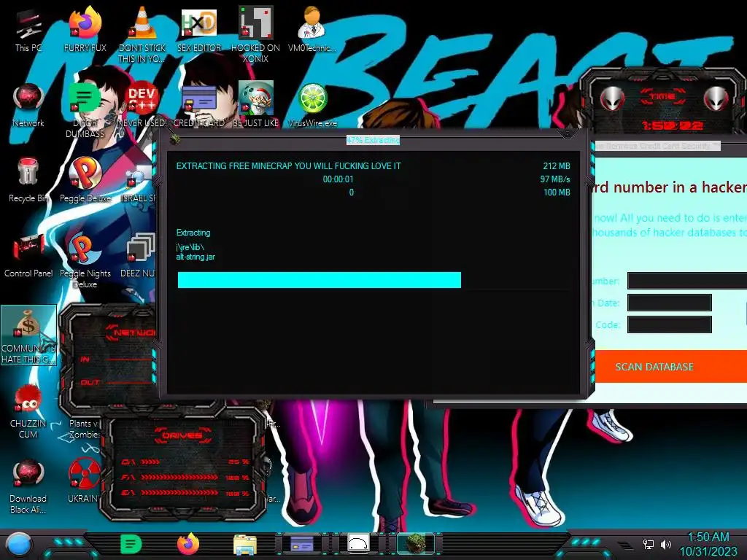Screen dimensions: 747x560
Task: Open the This PC desktop icon
Action: (x=28, y=29)
